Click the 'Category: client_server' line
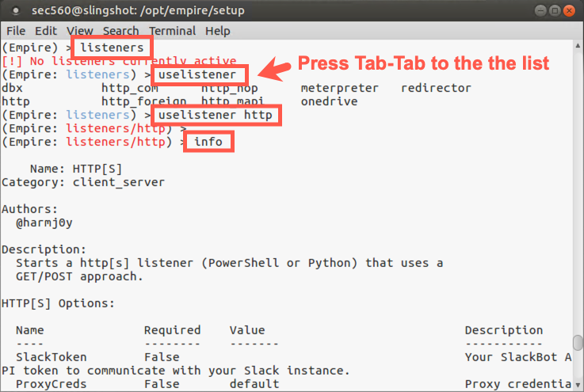Screen dimensions: 584x392 coord(83,182)
